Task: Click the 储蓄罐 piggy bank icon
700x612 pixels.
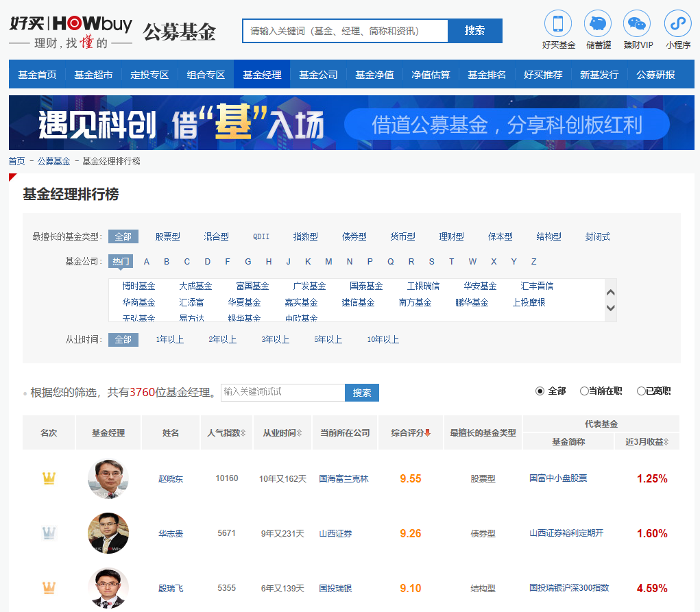Action: click(x=596, y=23)
